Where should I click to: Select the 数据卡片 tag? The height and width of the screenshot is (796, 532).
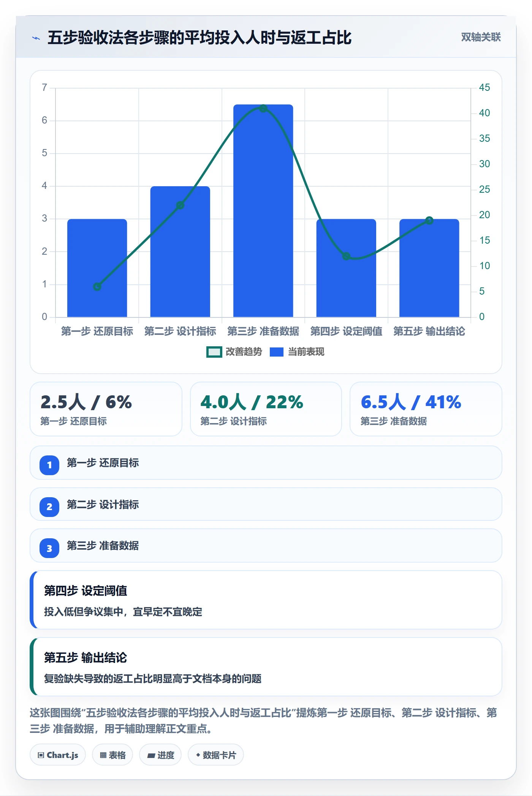[216, 755]
